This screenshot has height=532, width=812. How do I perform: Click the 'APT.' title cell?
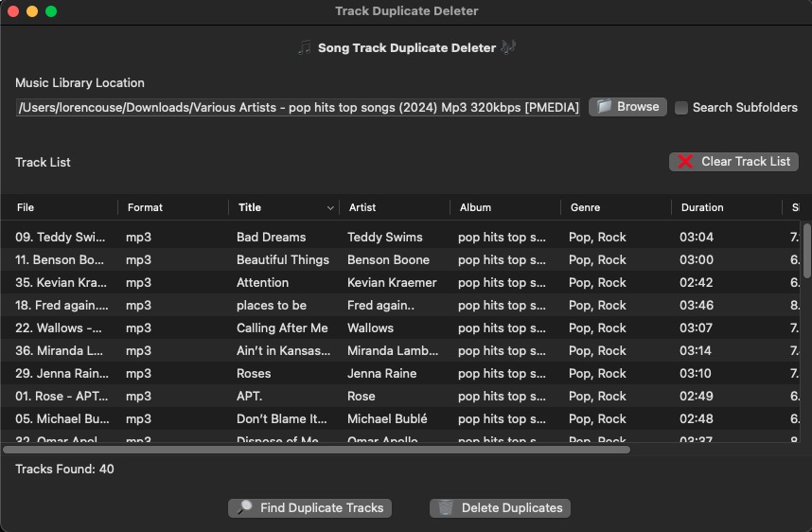[x=250, y=397]
